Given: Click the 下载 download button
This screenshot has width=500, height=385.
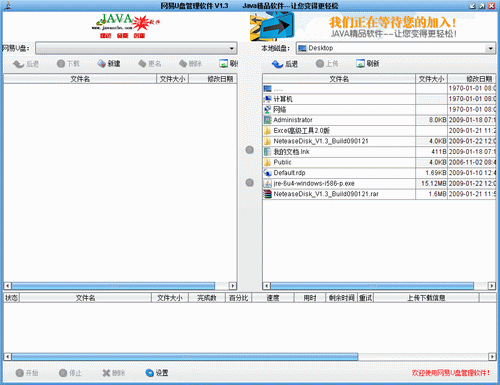Looking at the screenshot, I should point(68,63).
